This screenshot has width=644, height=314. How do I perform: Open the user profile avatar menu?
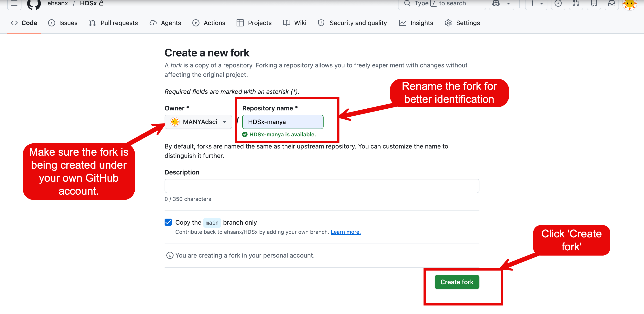629,4
